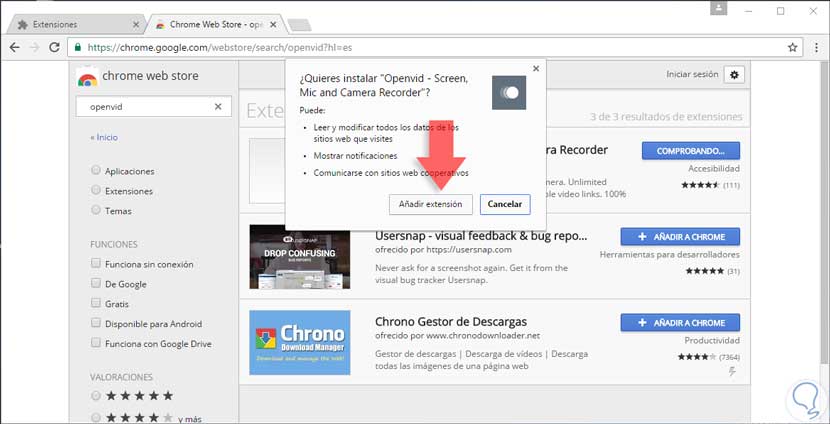Click the Chrono Gestor star rating (7364)

pyautogui.click(x=697, y=357)
